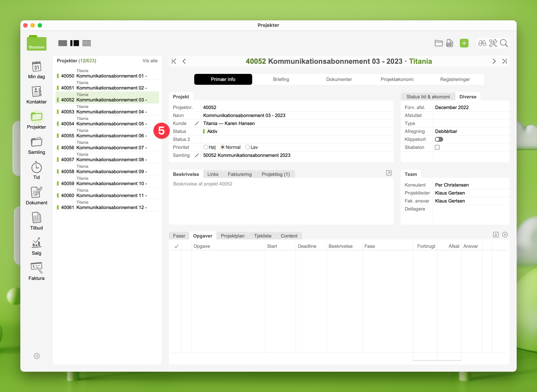Open the Tid clock icon in sidebar
537x392 pixels.
click(x=36, y=168)
